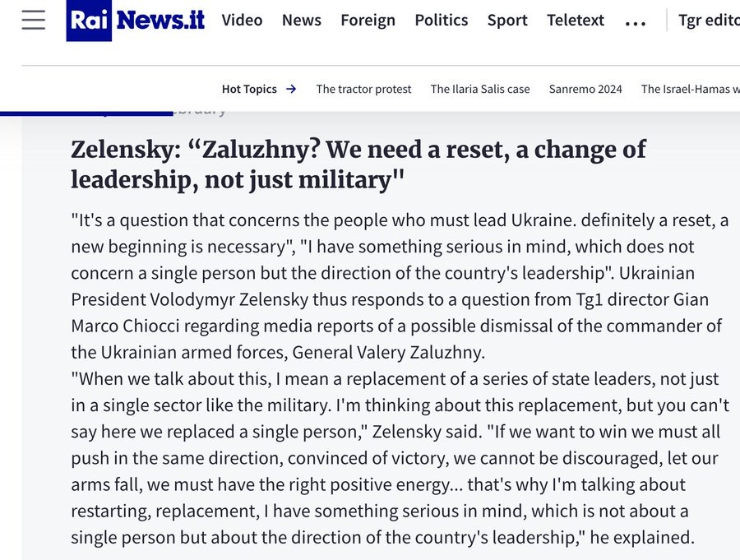
Task: Open the hamburger navigation menu
Action: (34, 21)
